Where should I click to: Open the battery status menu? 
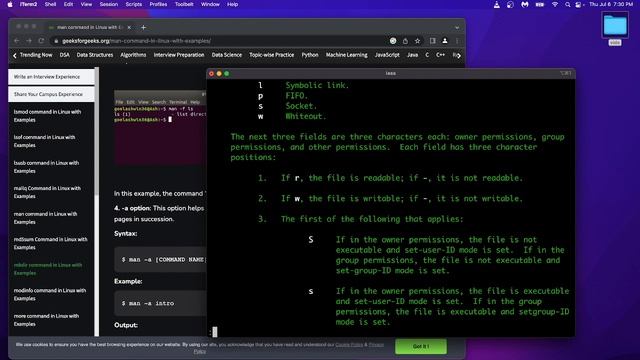click(x=540, y=4)
